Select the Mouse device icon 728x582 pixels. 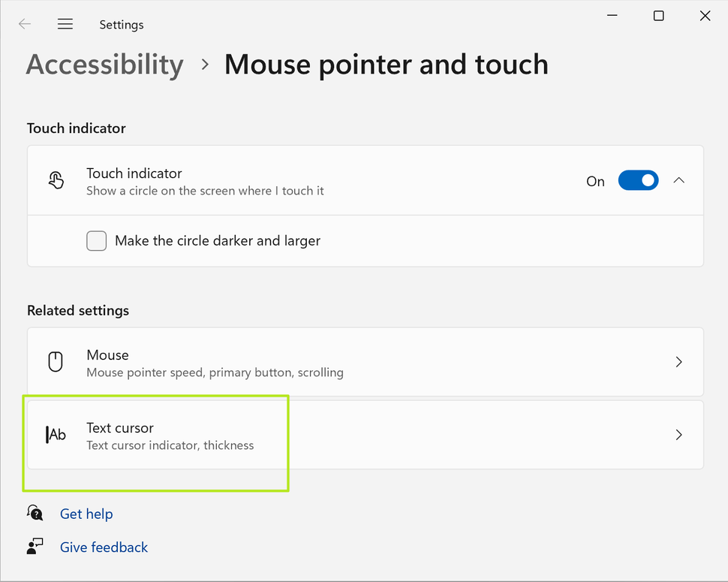tap(56, 361)
